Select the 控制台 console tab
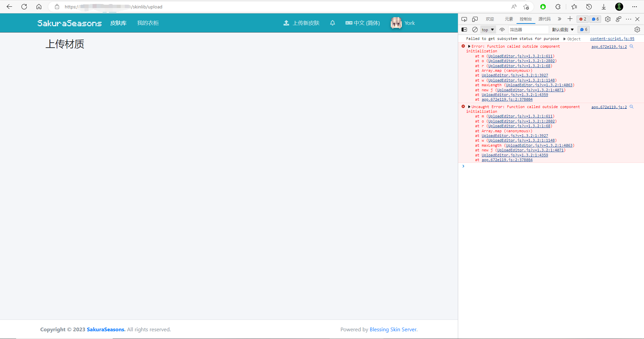The width and height of the screenshot is (644, 339). [526, 19]
